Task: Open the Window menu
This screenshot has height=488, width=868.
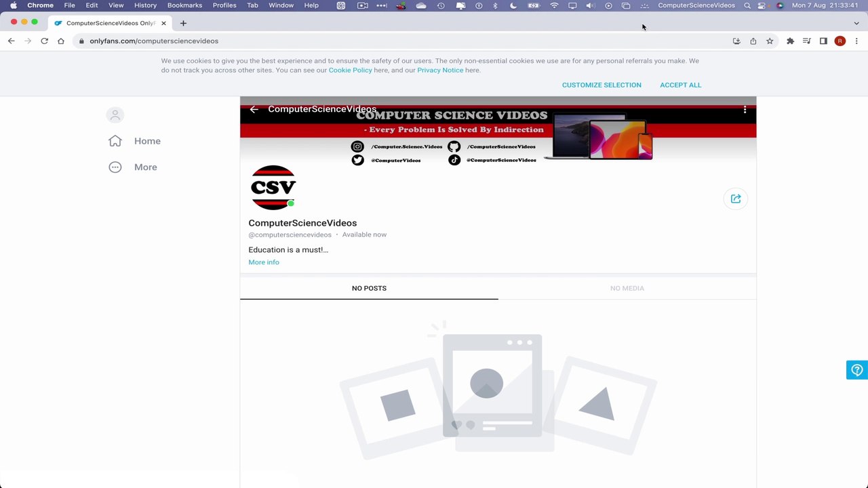Action: tap(281, 5)
